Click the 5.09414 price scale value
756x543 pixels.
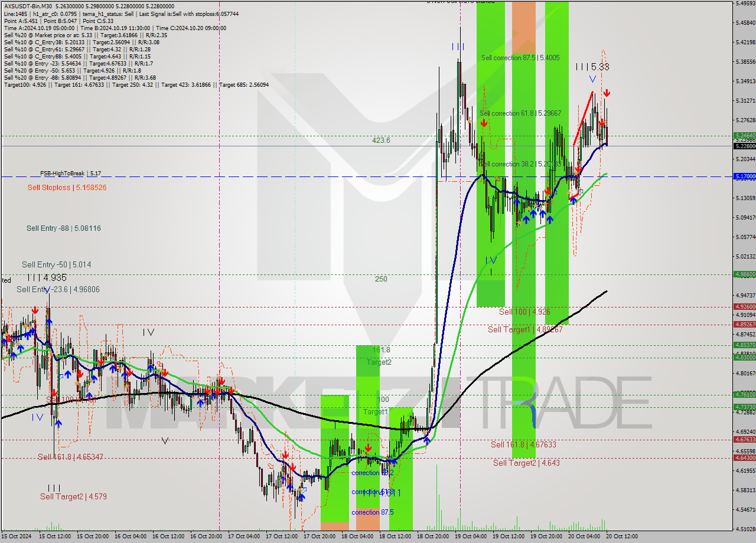(745, 217)
